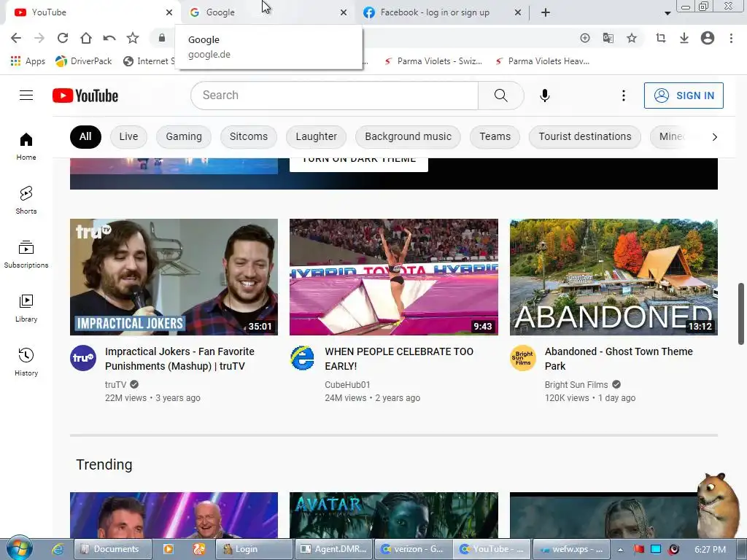The height and width of the screenshot is (560, 747).
Task: Open Impractical Jokers video title
Action: pyautogui.click(x=180, y=359)
